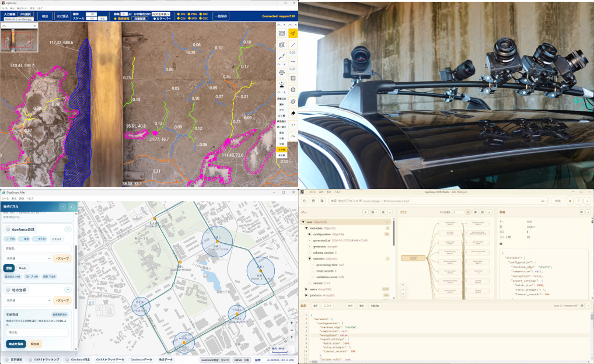Image resolution: width=594 pixels, height=364 pixels.
Task: Click the 地点名 input field in Atlas
Action: click(x=37, y=332)
